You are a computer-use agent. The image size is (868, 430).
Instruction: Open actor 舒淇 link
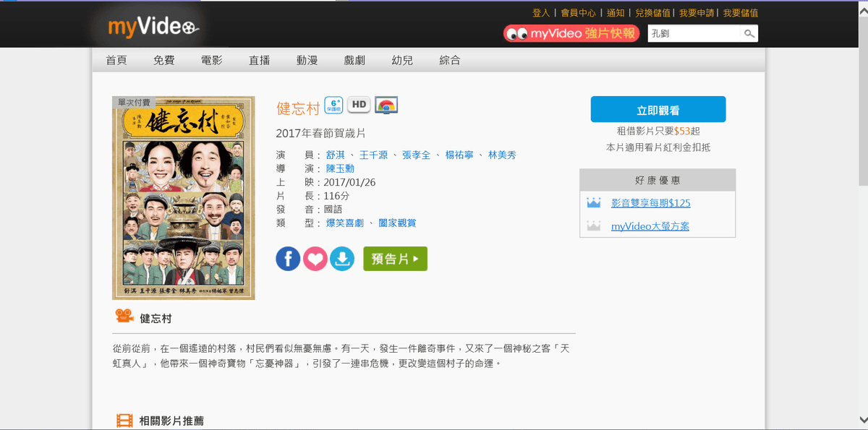point(336,155)
